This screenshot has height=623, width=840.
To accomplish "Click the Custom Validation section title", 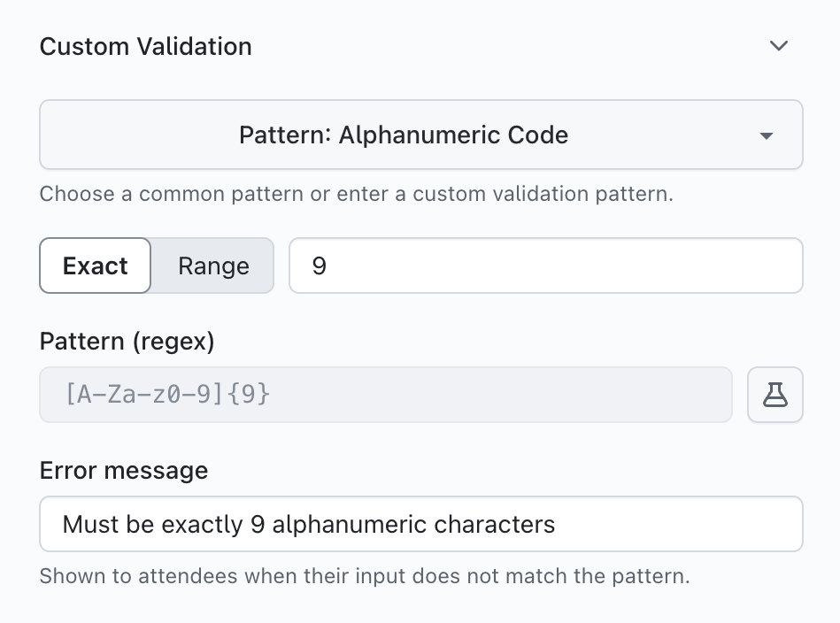I will tap(146, 46).
